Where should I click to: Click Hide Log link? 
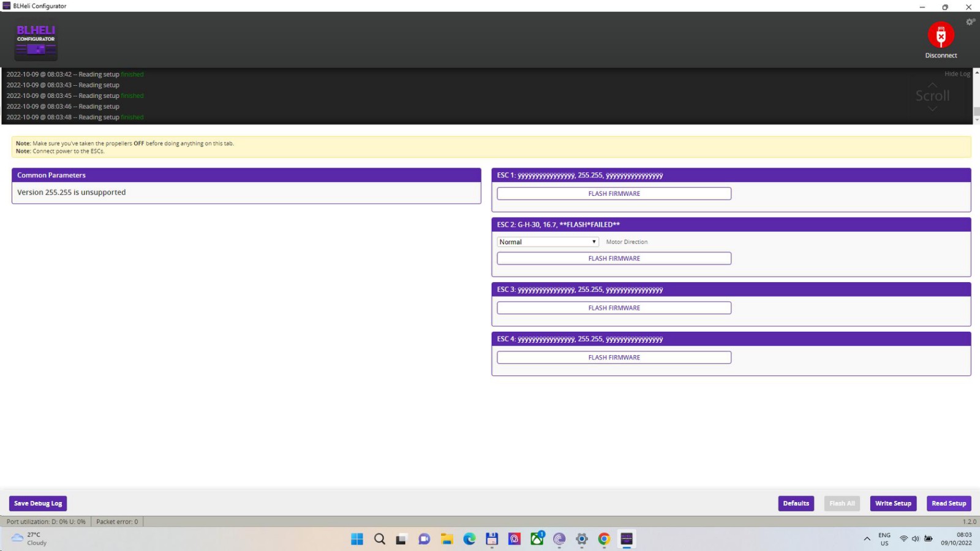[957, 73]
